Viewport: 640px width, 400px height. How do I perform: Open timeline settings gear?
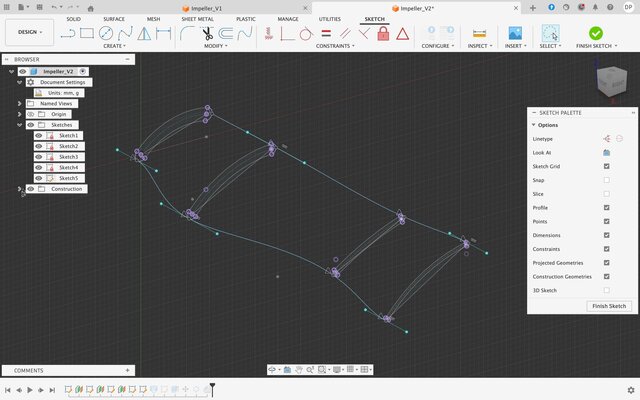click(630, 390)
